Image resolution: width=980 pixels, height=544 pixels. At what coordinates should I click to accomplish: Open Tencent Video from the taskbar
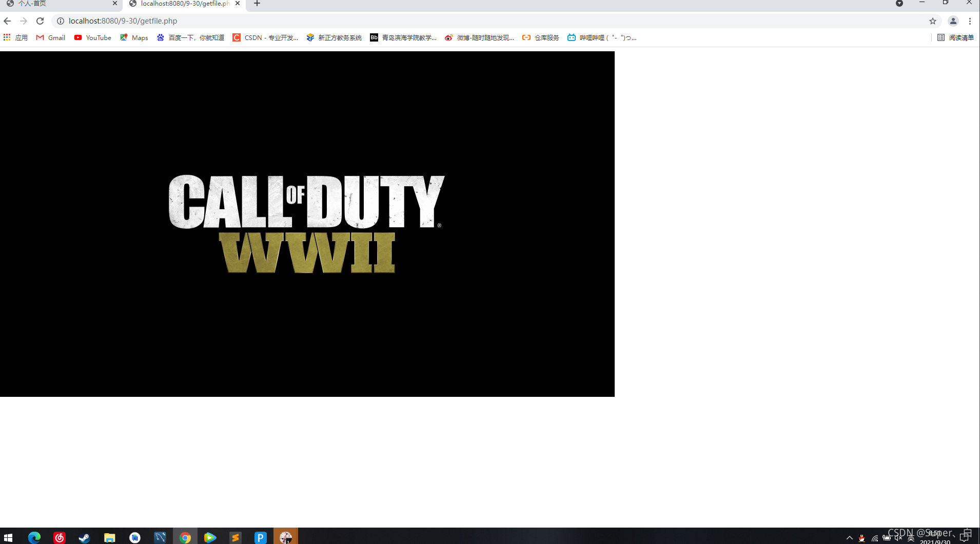(210, 537)
